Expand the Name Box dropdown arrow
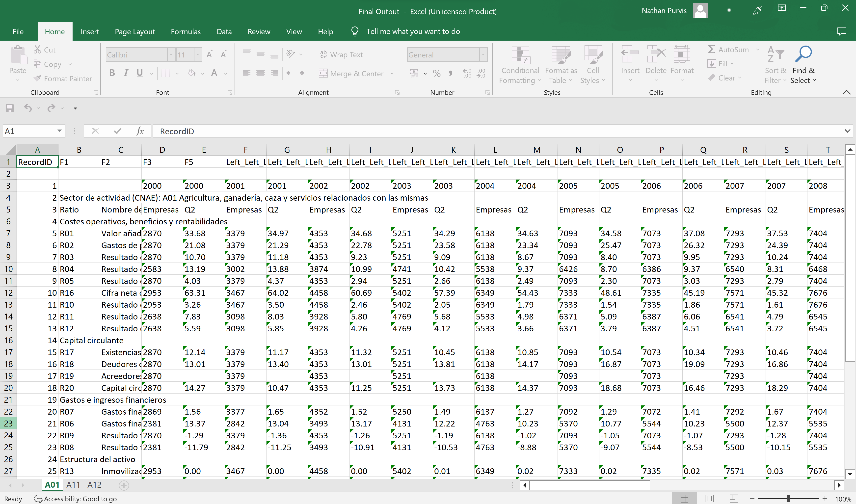 (59, 131)
